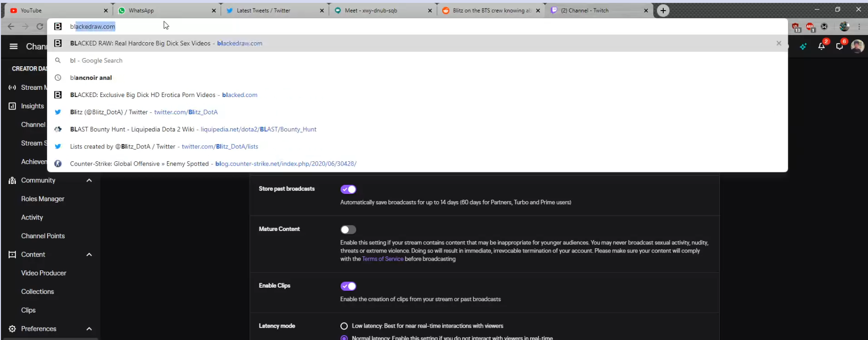Viewport: 868px width, 340px height.
Task: Close the Reddit Blitz tab
Action: point(538,11)
